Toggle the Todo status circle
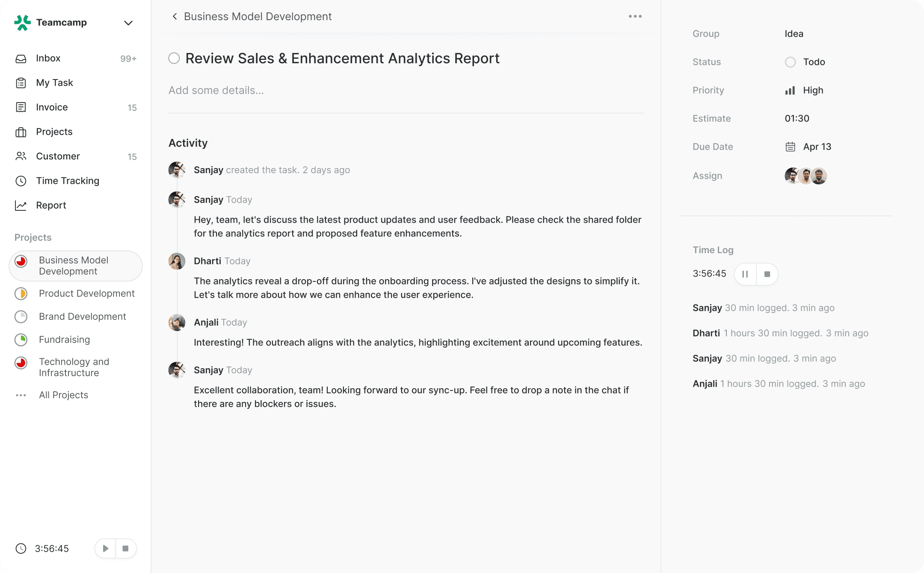Viewport: 924px width, 573px height. click(x=790, y=62)
